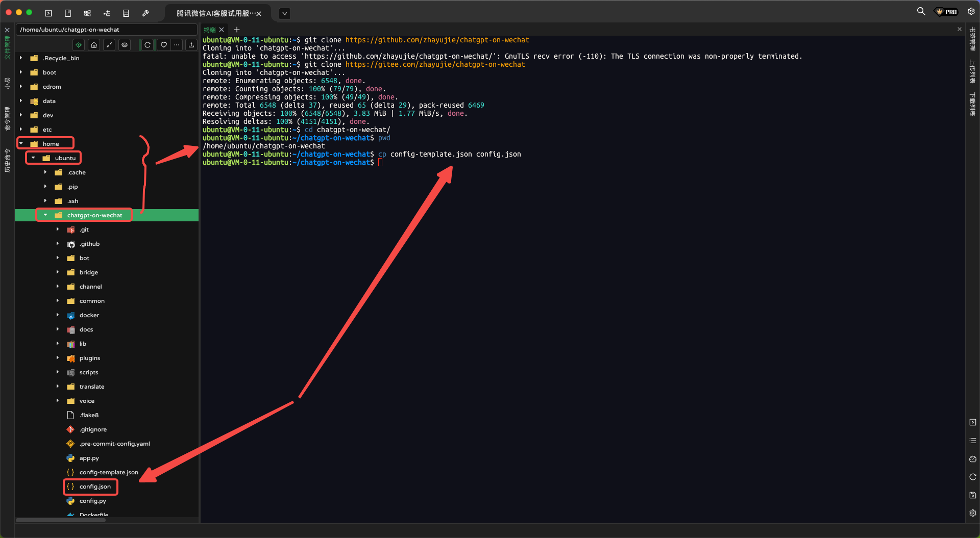Click the path field /home/ubuntu/chatgpt-on-wechat
Screen dimensions: 980x538
(106, 30)
